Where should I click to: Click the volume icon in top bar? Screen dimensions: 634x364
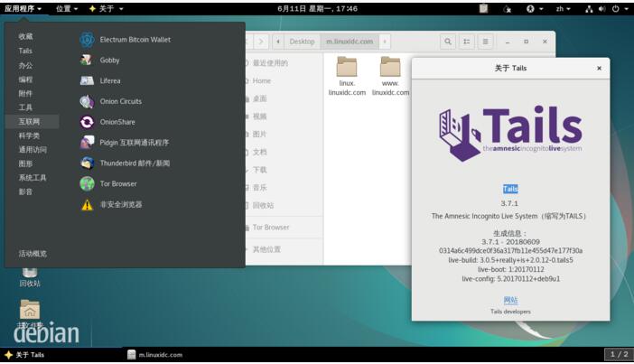[602, 8]
